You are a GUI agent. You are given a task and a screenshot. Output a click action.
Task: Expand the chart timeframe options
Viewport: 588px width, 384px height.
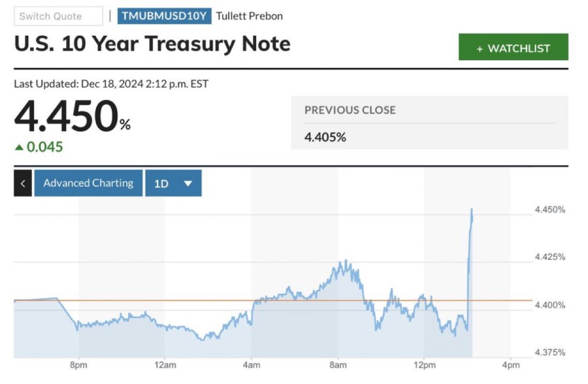pyautogui.click(x=173, y=183)
